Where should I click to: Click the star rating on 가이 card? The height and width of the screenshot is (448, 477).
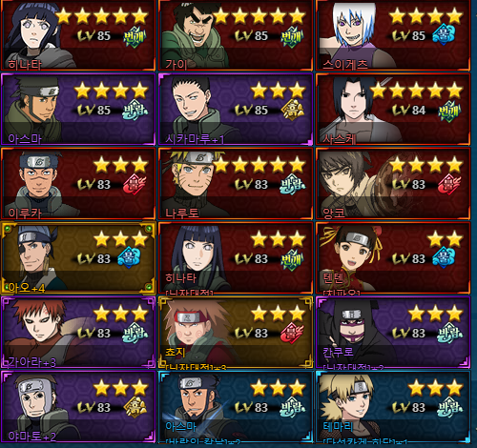point(259,16)
